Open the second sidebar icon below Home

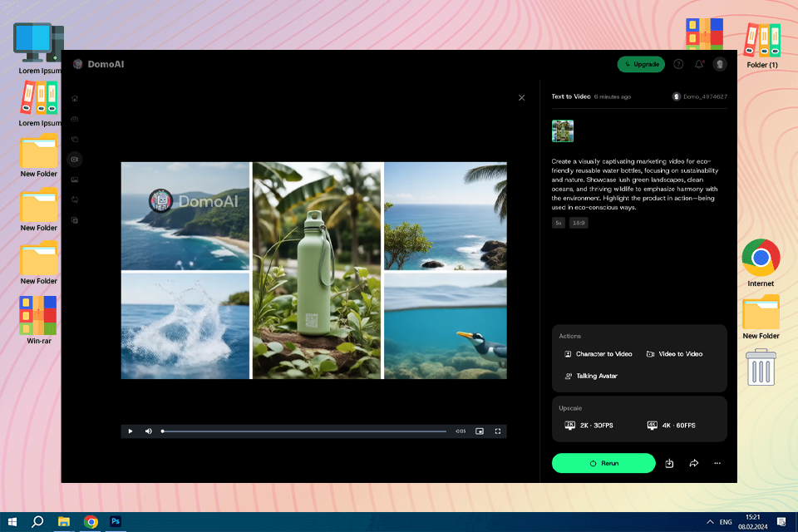pyautogui.click(x=75, y=119)
